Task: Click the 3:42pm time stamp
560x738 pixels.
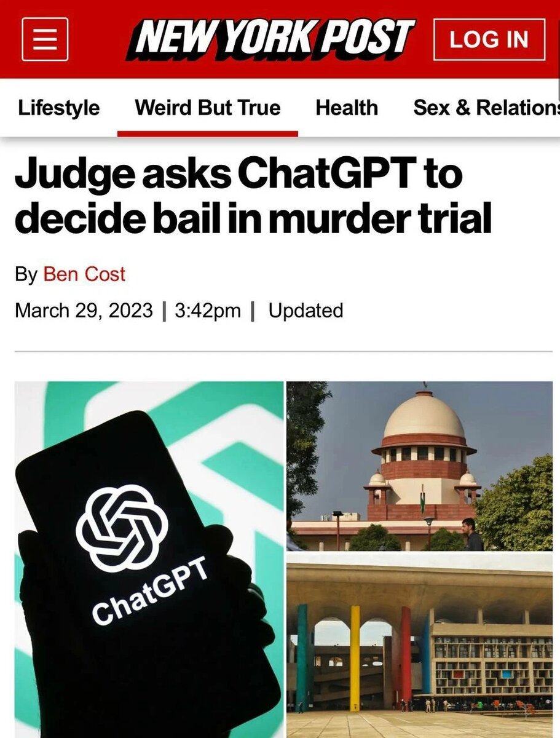Action: (208, 311)
